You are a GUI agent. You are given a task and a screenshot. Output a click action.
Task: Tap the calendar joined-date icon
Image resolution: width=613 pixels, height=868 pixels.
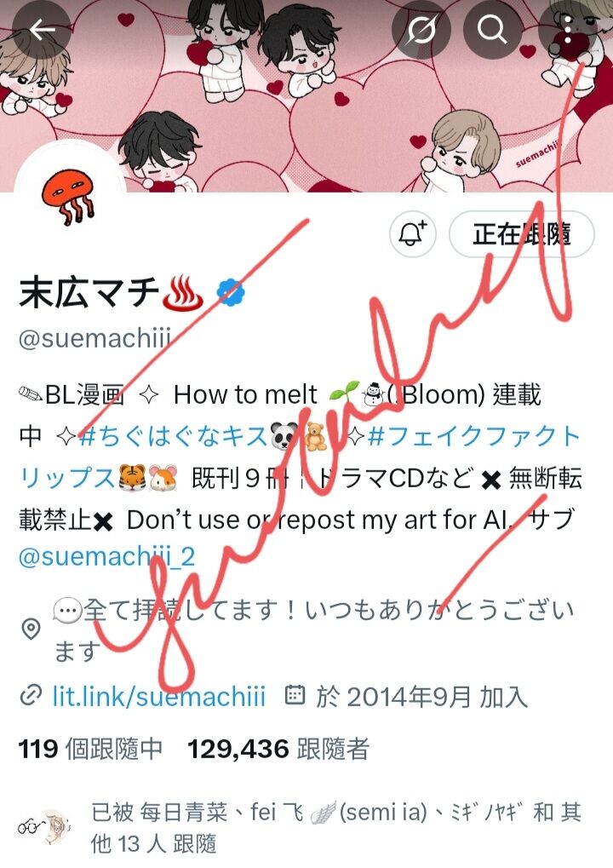(295, 695)
